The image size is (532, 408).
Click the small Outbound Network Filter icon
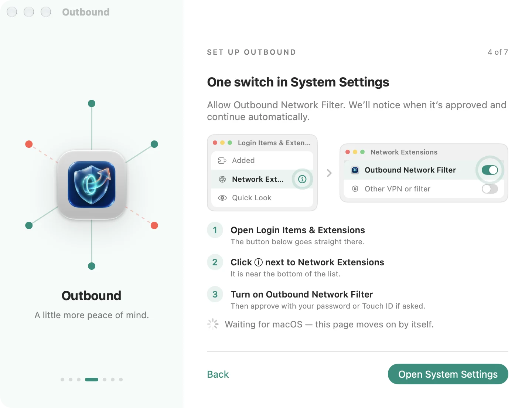355,170
